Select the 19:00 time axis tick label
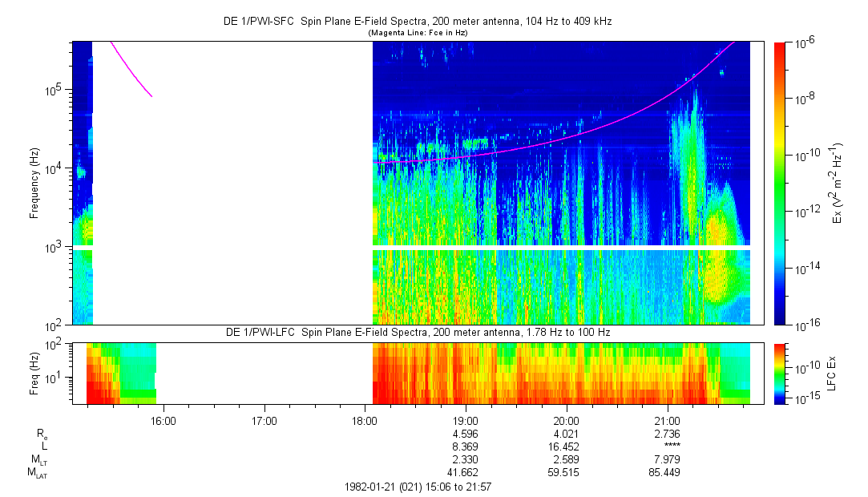 click(x=466, y=420)
